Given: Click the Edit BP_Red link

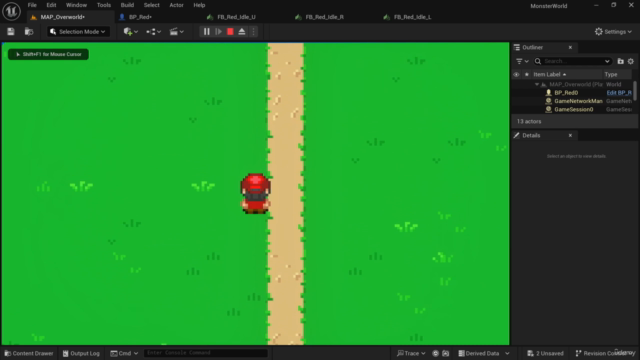Looking at the screenshot, I should (x=619, y=93).
